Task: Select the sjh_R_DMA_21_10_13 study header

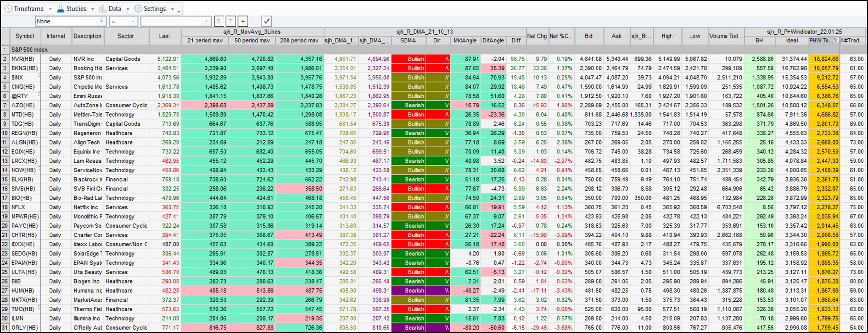Action: 425,32
